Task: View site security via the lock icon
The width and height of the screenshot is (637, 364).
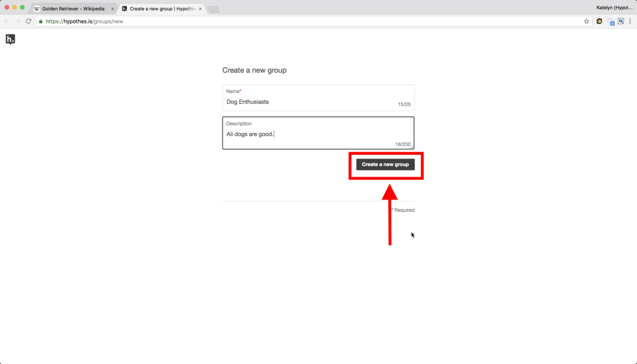Action: click(40, 21)
